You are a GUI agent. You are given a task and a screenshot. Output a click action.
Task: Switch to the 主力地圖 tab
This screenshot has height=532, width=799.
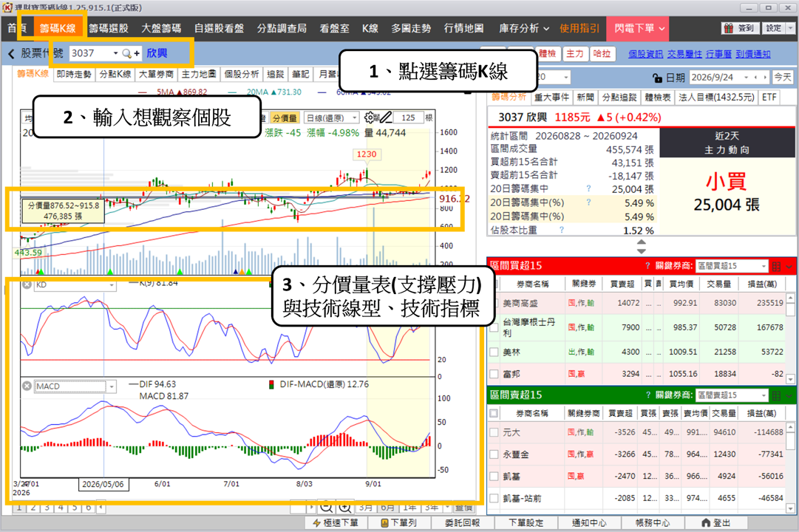coord(199,75)
